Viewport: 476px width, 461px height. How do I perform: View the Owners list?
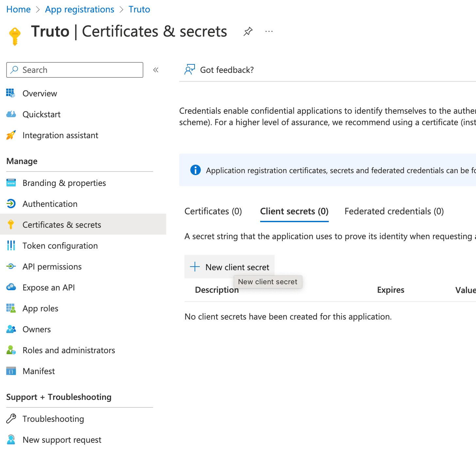[x=37, y=329]
